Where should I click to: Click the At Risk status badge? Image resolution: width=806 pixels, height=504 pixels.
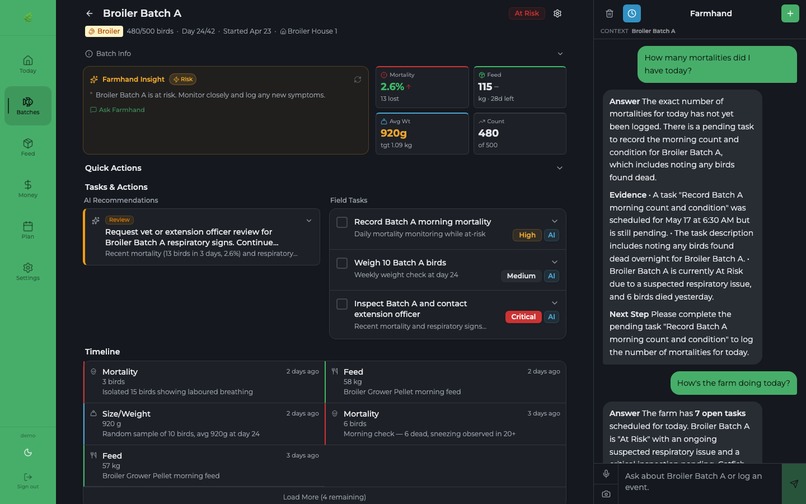(x=526, y=13)
